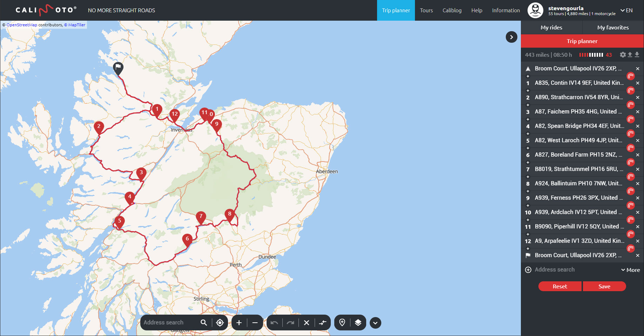Switch to My rides tab
Screen dimensions: 644x336
tap(551, 27)
